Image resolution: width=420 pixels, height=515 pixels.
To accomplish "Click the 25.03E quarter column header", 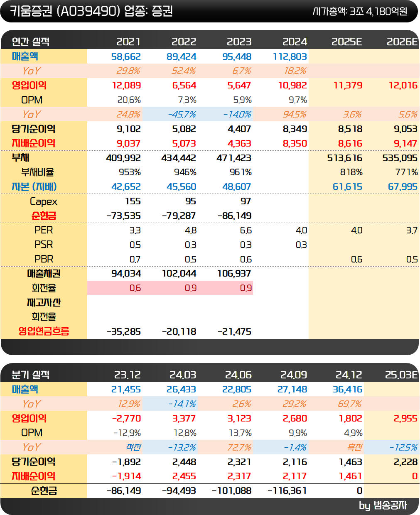I will (x=401, y=375).
